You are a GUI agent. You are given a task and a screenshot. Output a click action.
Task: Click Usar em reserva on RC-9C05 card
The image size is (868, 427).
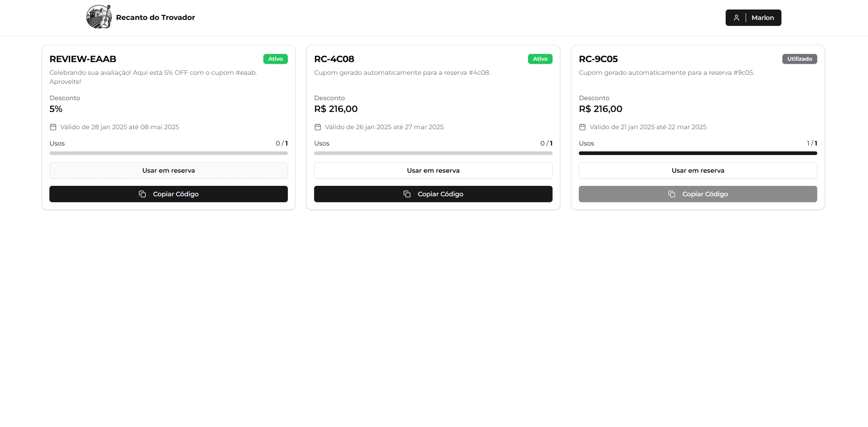[x=698, y=170]
